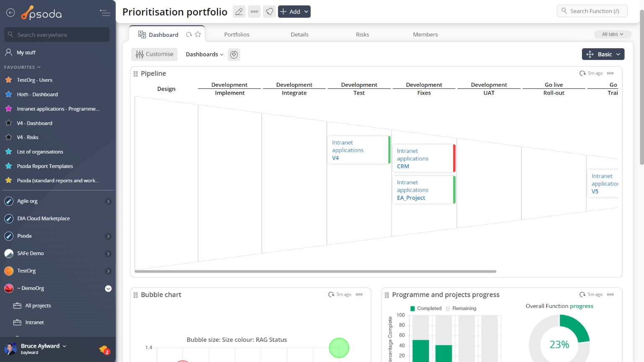This screenshot has height=362, width=644.
Task: Switch to the Risks tab
Action: 363,34
